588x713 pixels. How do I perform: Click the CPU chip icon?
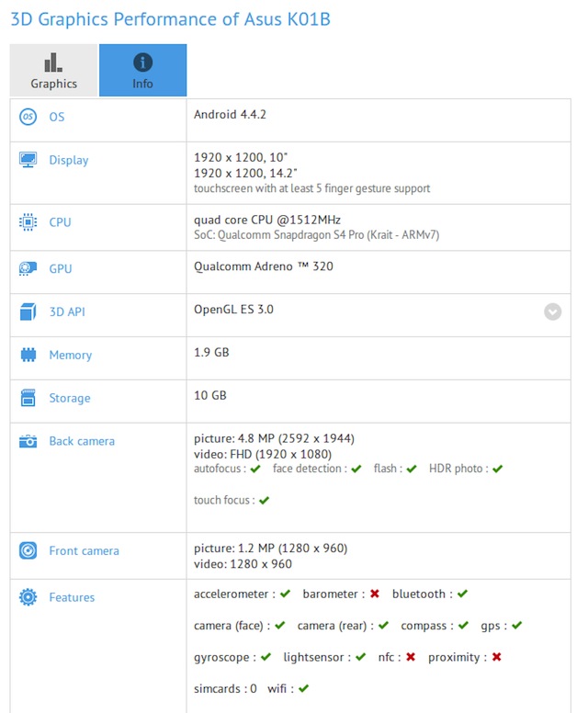tap(28, 222)
